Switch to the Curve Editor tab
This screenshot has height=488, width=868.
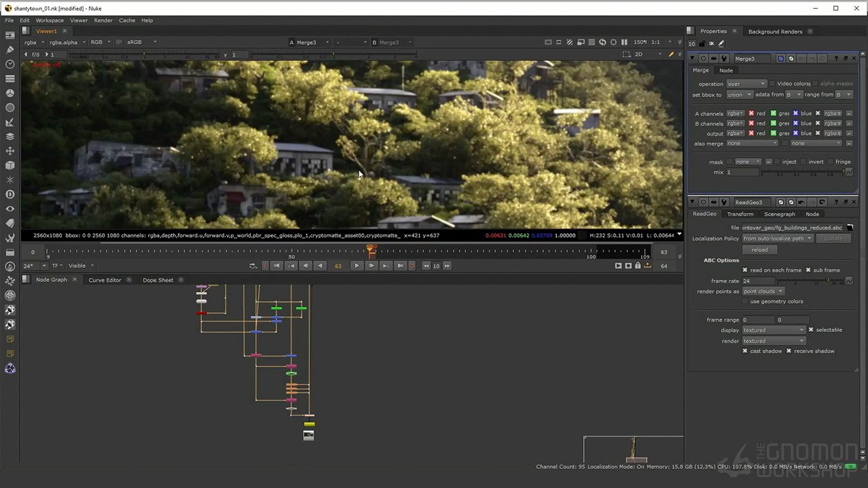pos(104,280)
